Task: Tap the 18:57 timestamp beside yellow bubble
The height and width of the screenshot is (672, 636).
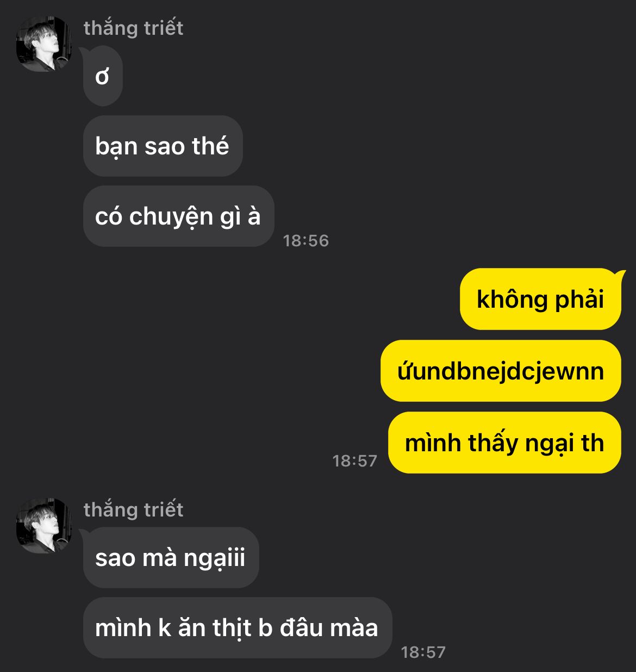Action: click(x=354, y=461)
